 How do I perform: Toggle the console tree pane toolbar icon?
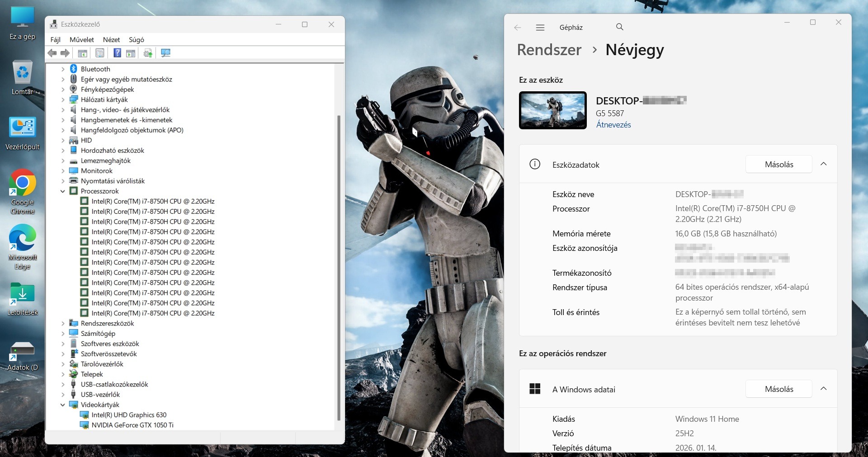pos(82,53)
